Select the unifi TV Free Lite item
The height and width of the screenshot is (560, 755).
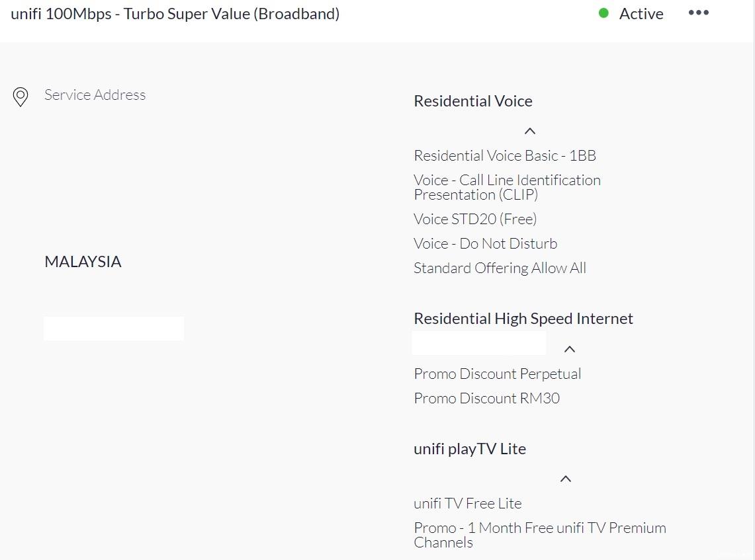[467, 503]
